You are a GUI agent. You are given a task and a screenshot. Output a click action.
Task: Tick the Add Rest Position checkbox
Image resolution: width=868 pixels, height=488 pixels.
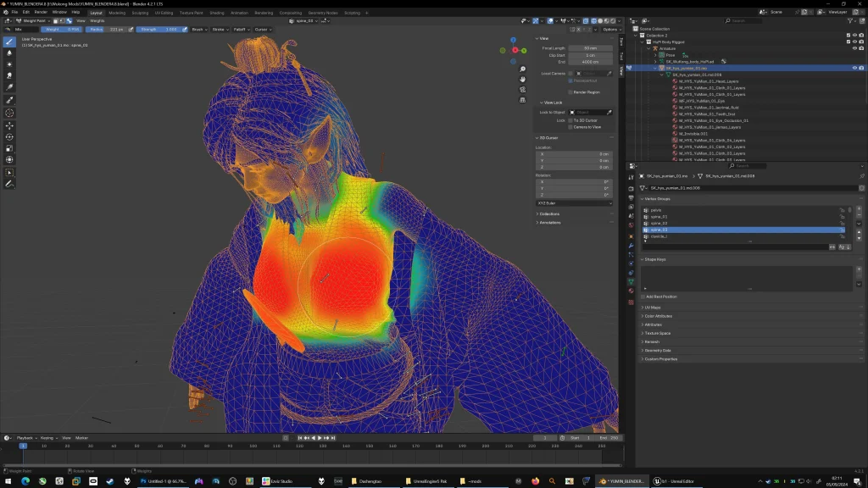point(643,297)
